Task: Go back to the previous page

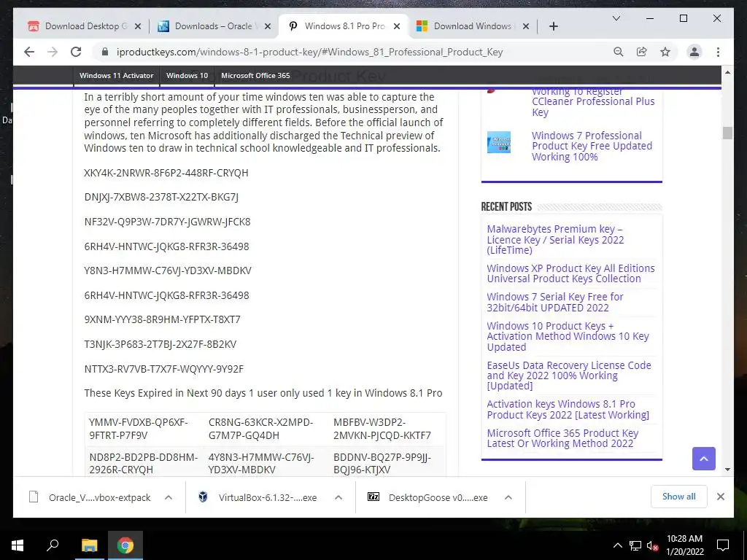Action: (x=29, y=52)
